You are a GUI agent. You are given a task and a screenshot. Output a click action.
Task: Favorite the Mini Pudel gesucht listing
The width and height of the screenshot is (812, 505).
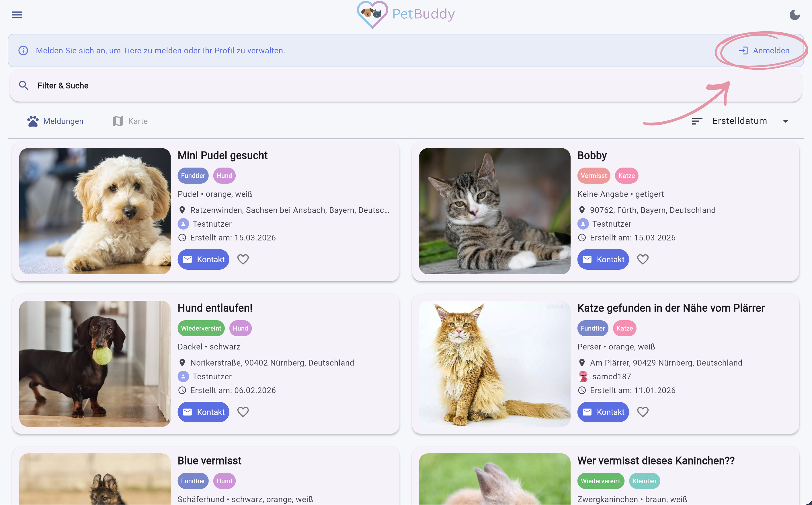[x=243, y=259]
